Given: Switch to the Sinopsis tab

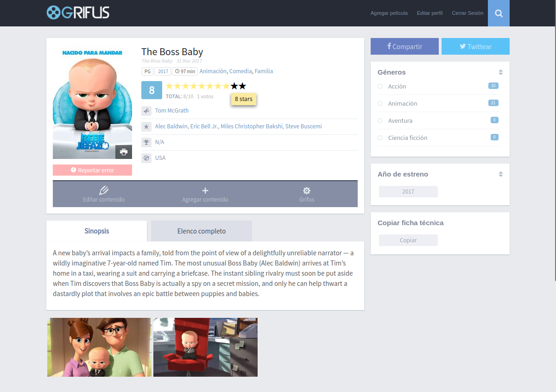Looking at the screenshot, I should 97,231.
